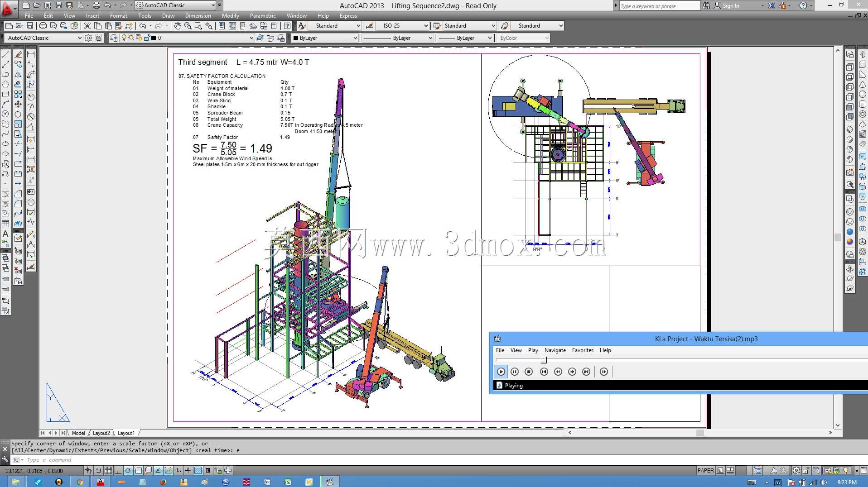Toggle Snap Mode in status bar

click(98, 471)
